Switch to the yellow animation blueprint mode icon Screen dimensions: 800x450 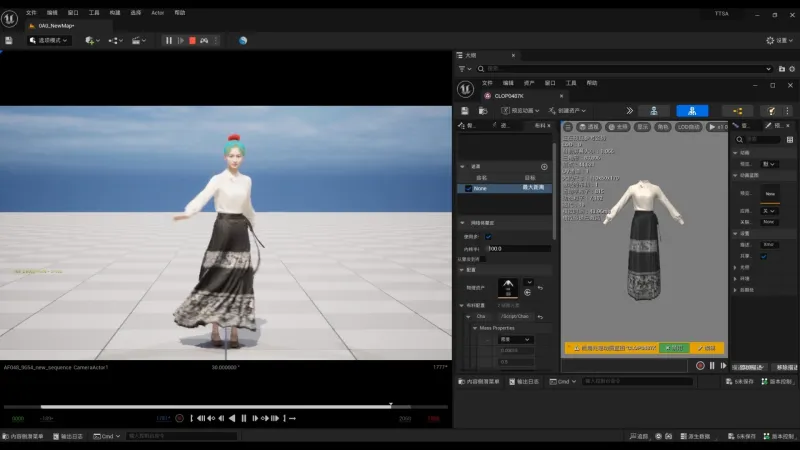738,111
